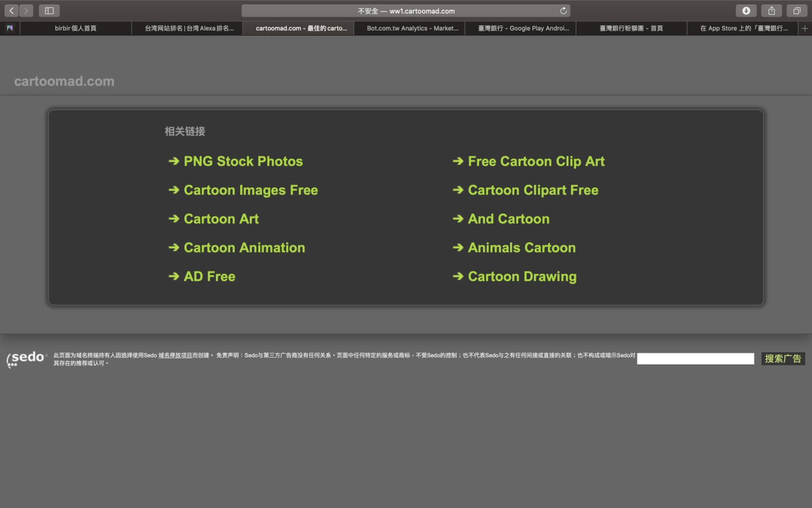Go back with the browser back arrow
Image resolution: width=812 pixels, height=508 pixels.
[x=12, y=11]
